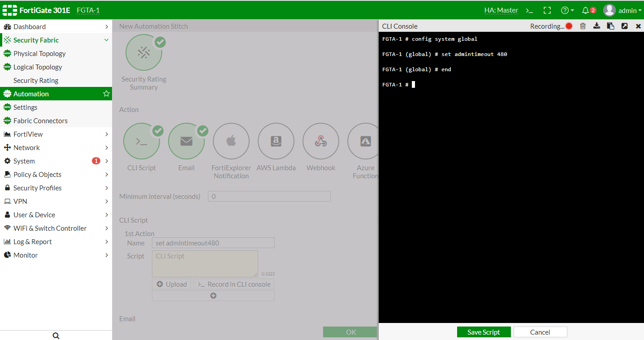The height and width of the screenshot is (340, 644).
Task: Copy CLI console contents to clipboard
Action: click(x=610, y=26)
